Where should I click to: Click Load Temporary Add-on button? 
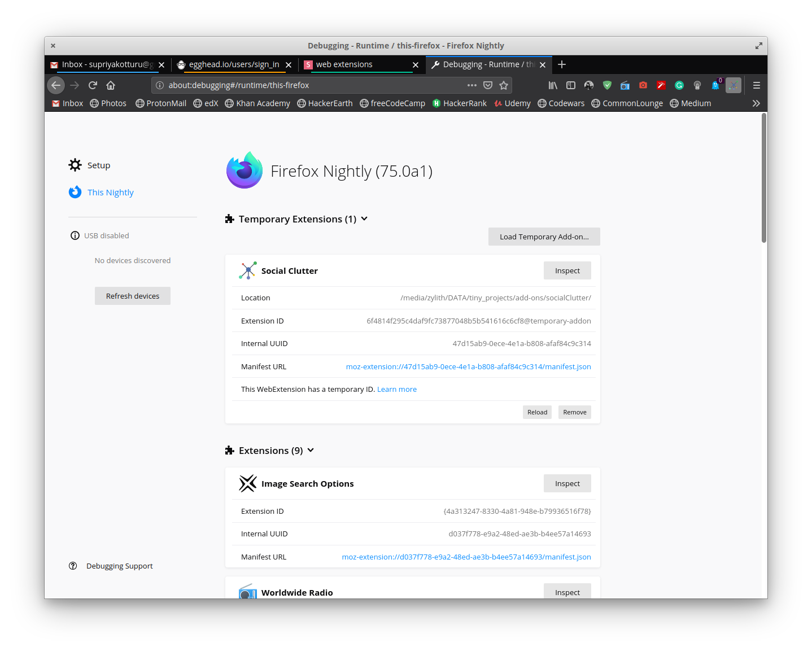pyautogui.click(x=544, y=237)
